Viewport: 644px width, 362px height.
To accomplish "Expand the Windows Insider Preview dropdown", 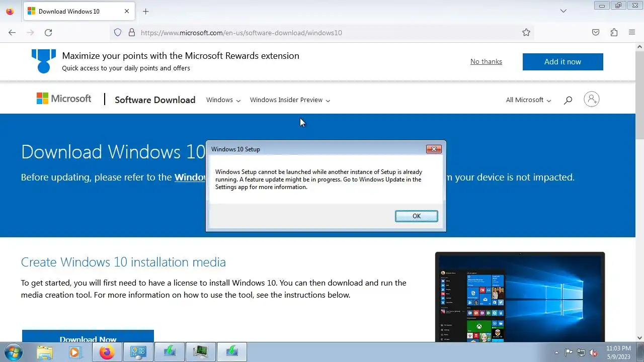I will click(x=290, y=100).
